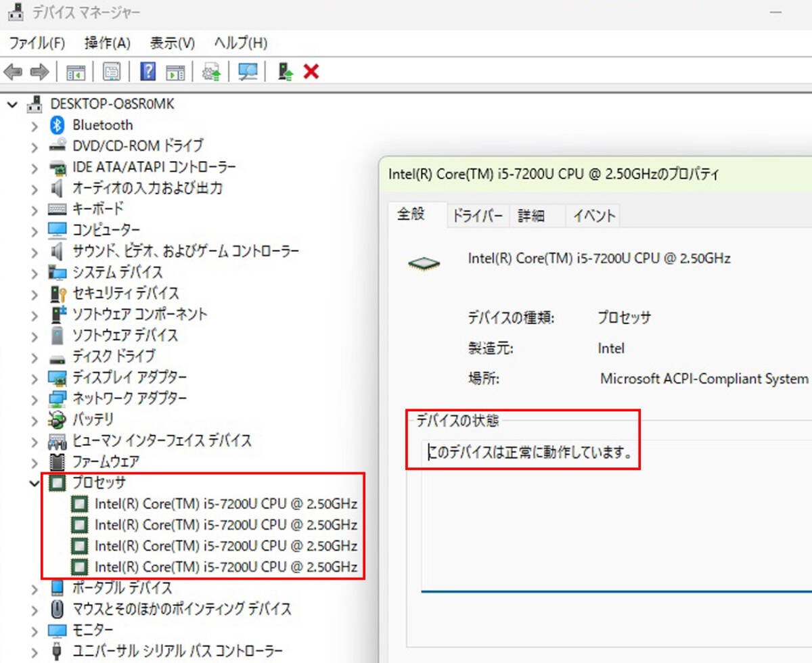812x663 pixels.
Task: Expand the ポータブル デバイス category
Action: (x=35, y=588)
